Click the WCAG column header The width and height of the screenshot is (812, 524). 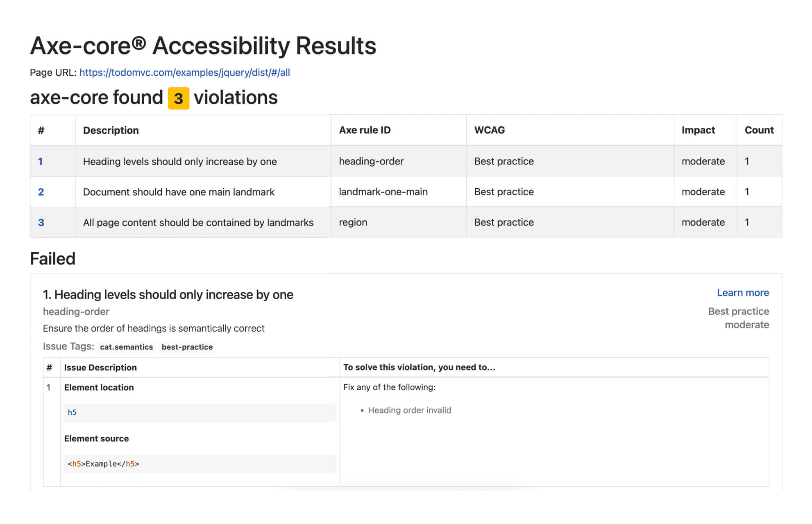(x=489, y=130)
